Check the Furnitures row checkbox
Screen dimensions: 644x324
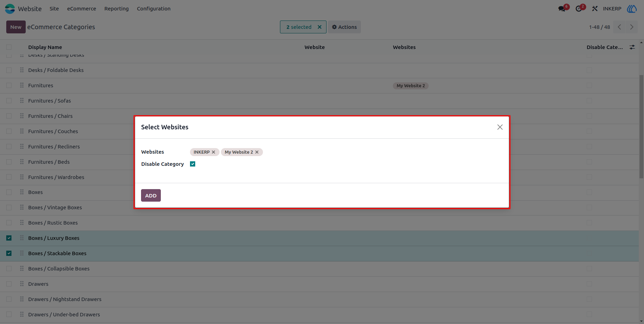point(9,86)
